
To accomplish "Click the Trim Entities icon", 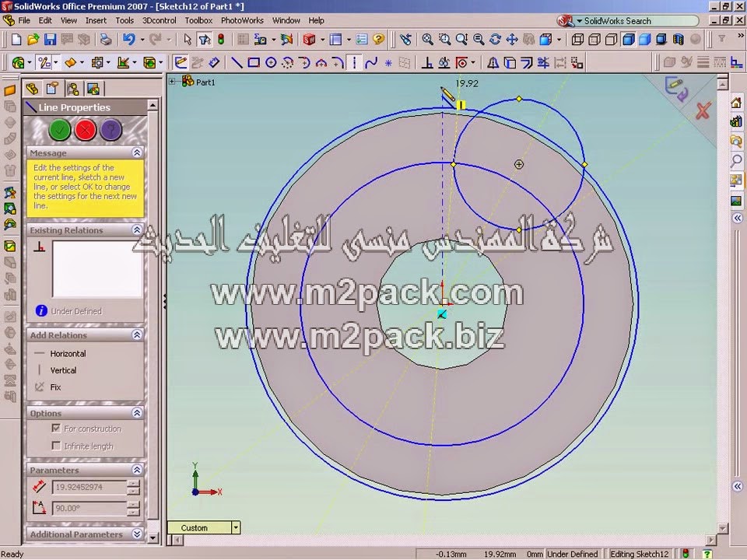I will [x=543, y=62].
